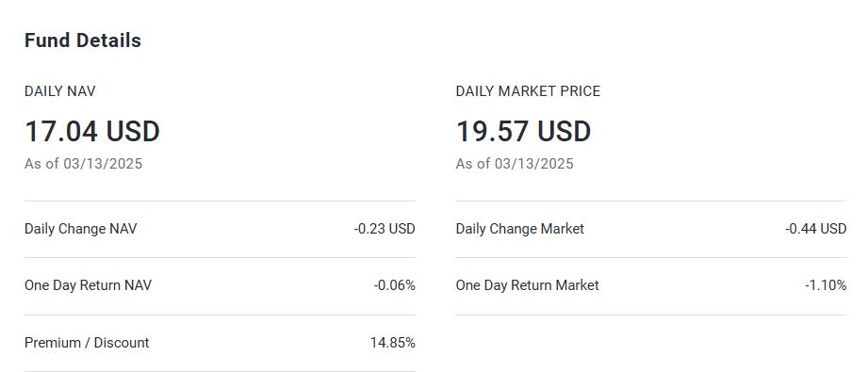Click the 14.85% premium value
The image size is (868, 372).
tap(392, 343)
